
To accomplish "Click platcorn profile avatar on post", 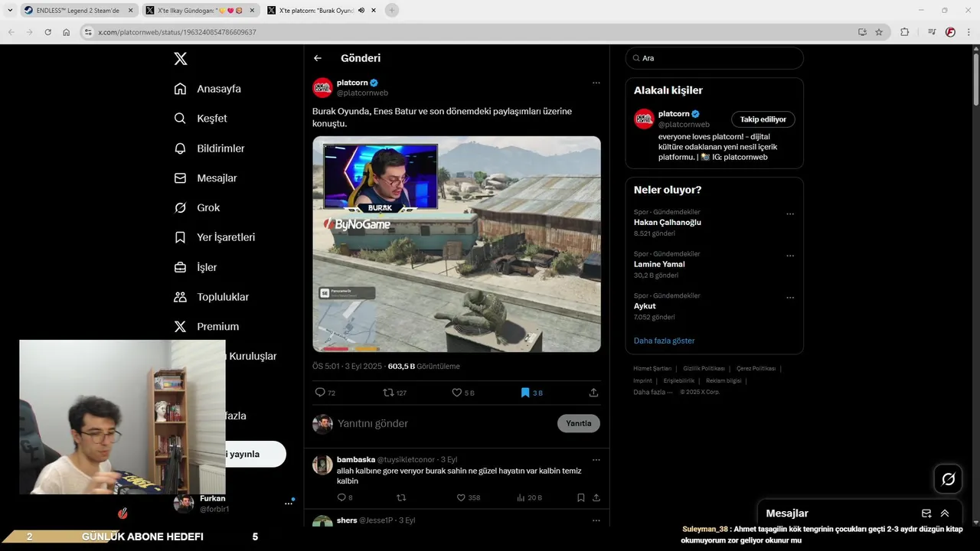I will tap(322, 88).
